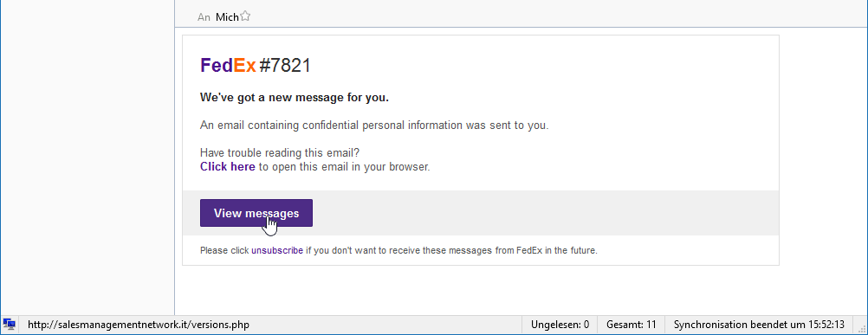Click the FedEx logo in the email
The width and height of the screenshot is (868, 335).
pos(228,66)
